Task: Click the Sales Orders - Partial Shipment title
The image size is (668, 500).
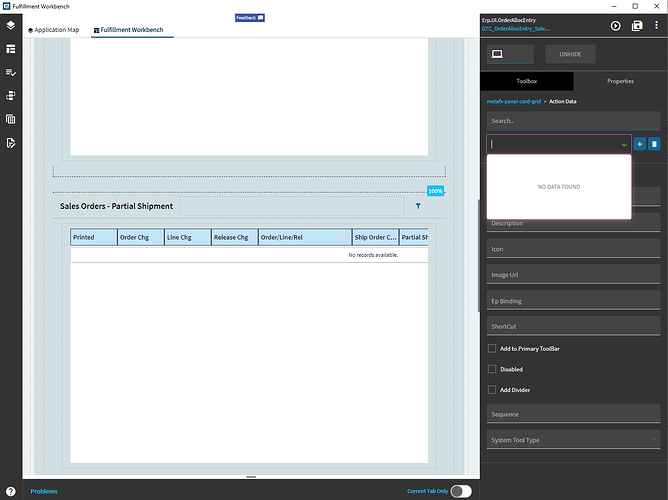Action: tap(116, 206)
